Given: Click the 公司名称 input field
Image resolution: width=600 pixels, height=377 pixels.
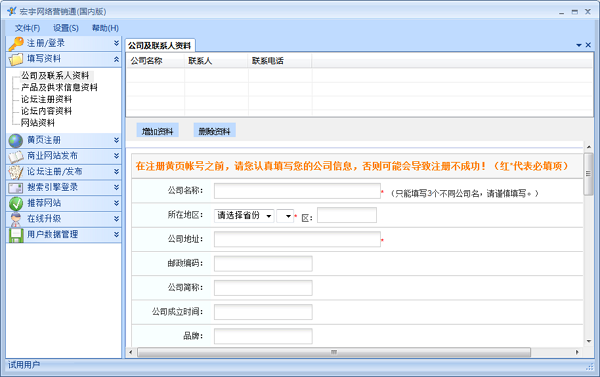Looking at the screenshot, I should pos(297,191).
